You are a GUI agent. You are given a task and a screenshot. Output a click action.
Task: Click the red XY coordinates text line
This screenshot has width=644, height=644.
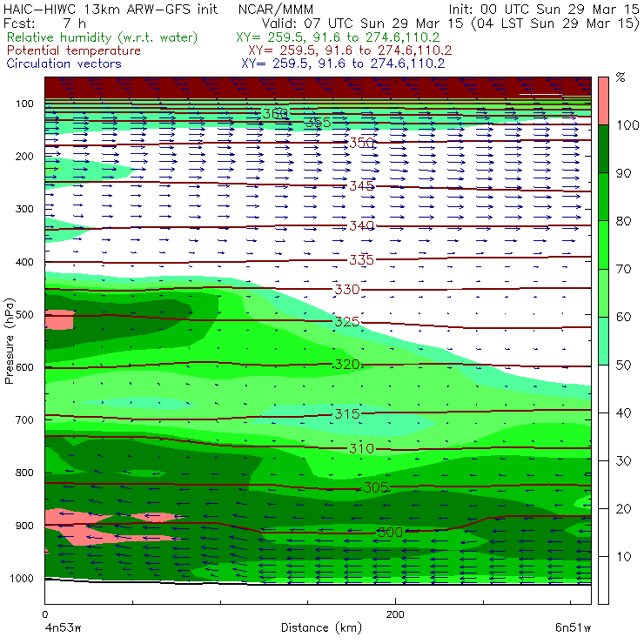pyautogui.click(x=350, y=50)
